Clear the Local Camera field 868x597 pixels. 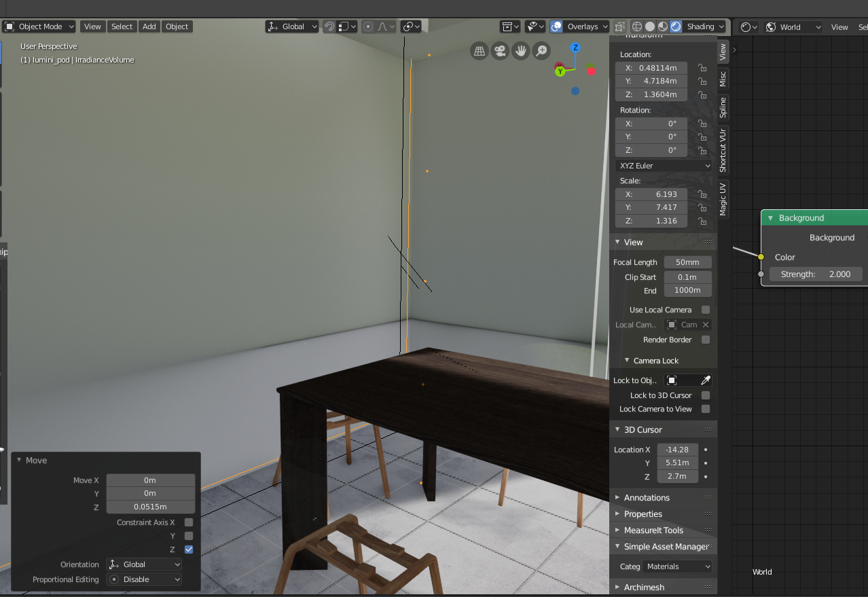[x=706, y=325]
